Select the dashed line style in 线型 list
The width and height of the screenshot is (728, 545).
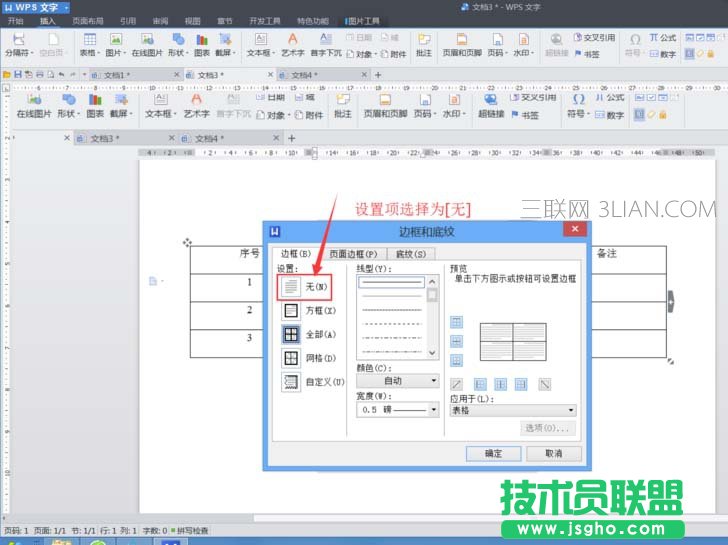pos(391,324)
